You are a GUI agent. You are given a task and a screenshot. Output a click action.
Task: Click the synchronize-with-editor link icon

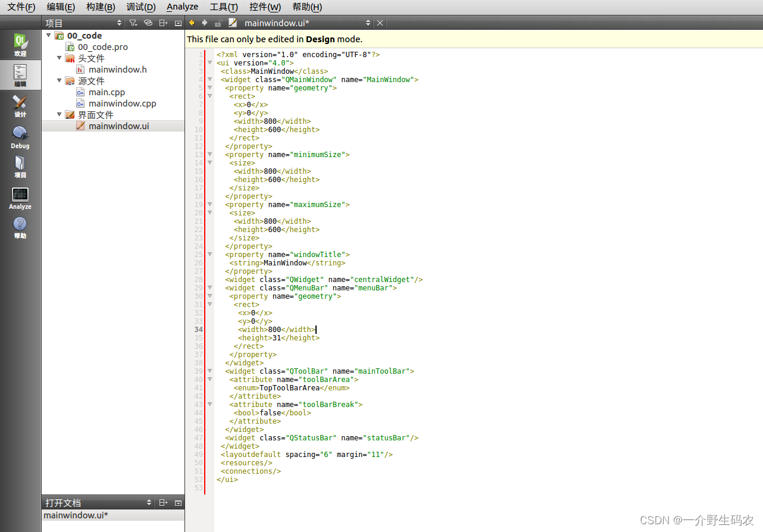pos(148,23)
